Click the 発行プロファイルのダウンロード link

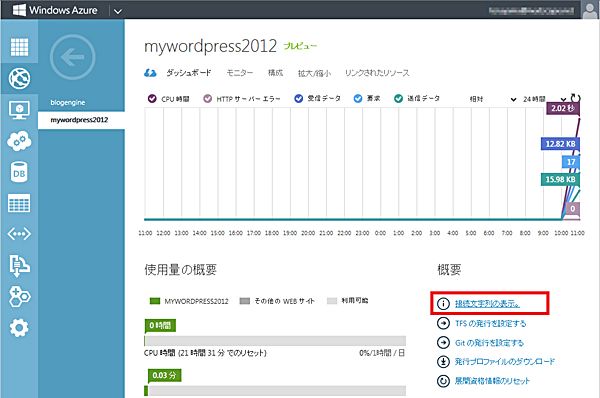click(x=505, y=361)
